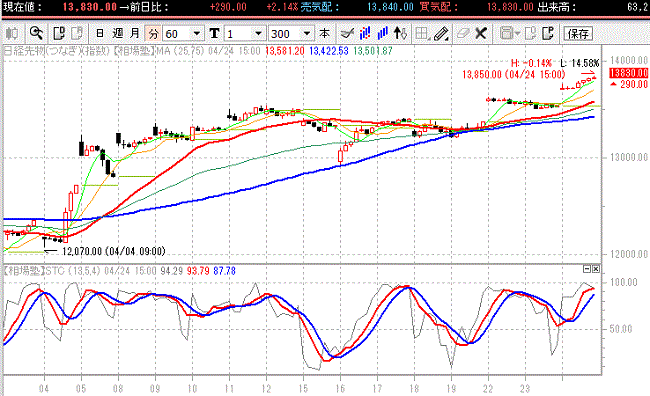Minimize the STC indicator panel
The width and height of the screenshot is (650, 396).
pyautogui.click(x=587, y=269)
